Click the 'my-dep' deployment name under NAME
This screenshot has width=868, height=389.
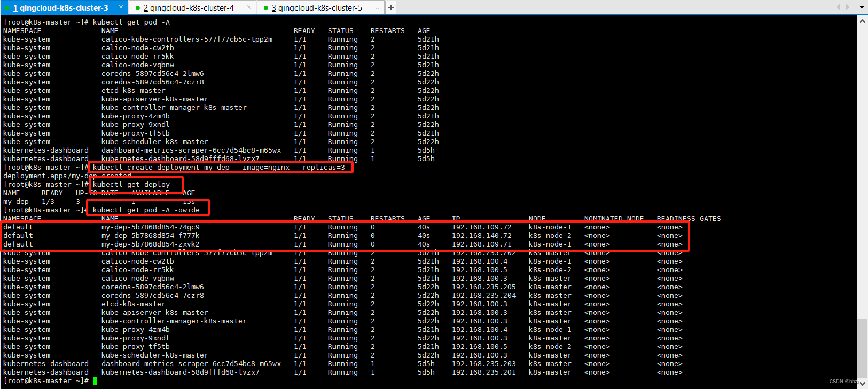[16, 201]
